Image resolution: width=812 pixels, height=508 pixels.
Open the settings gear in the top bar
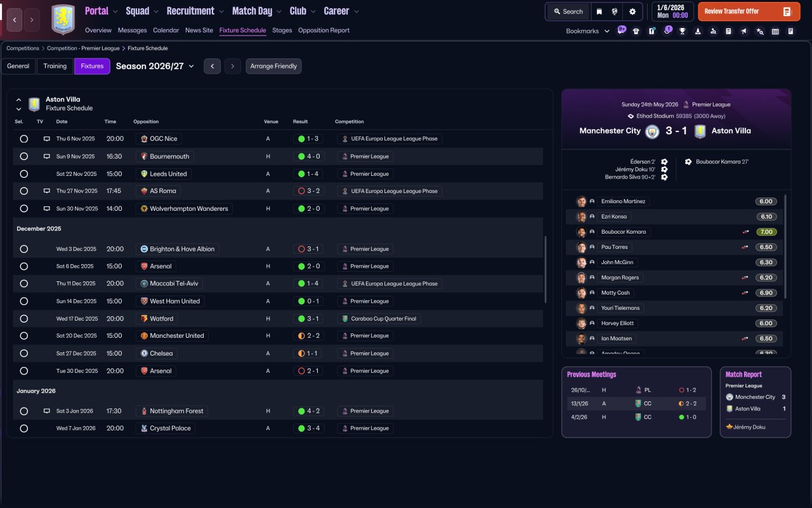click(632, 11)
